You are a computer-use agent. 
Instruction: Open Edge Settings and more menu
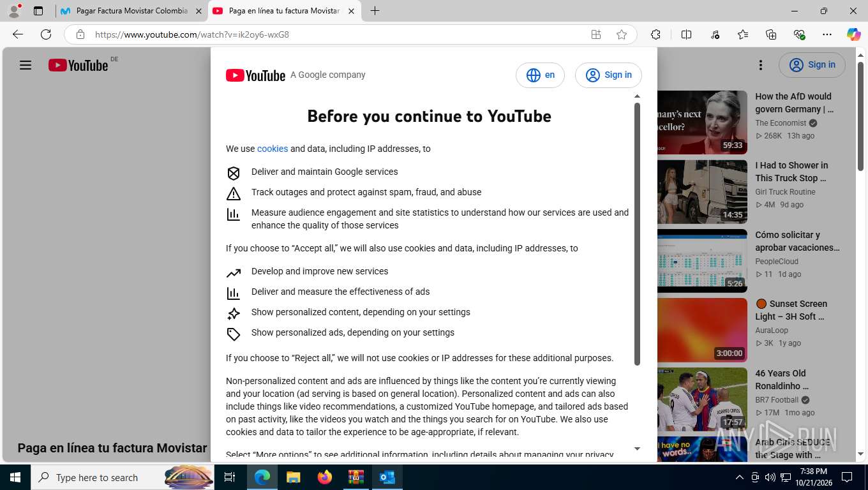(827, 34)
